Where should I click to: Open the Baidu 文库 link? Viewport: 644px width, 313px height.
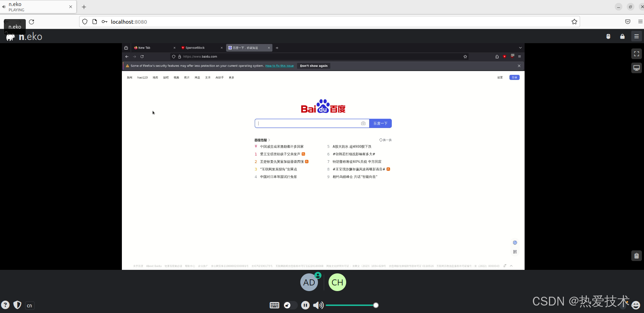(x=208, y=77)
